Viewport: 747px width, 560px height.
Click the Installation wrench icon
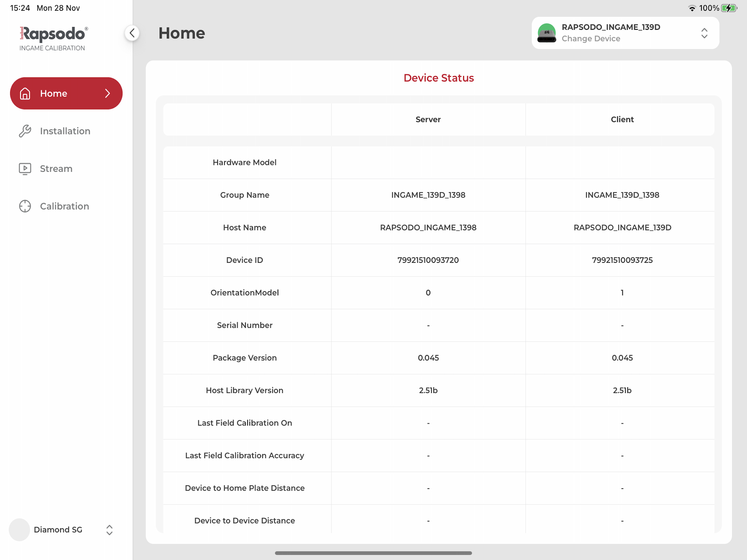point(25,131)
